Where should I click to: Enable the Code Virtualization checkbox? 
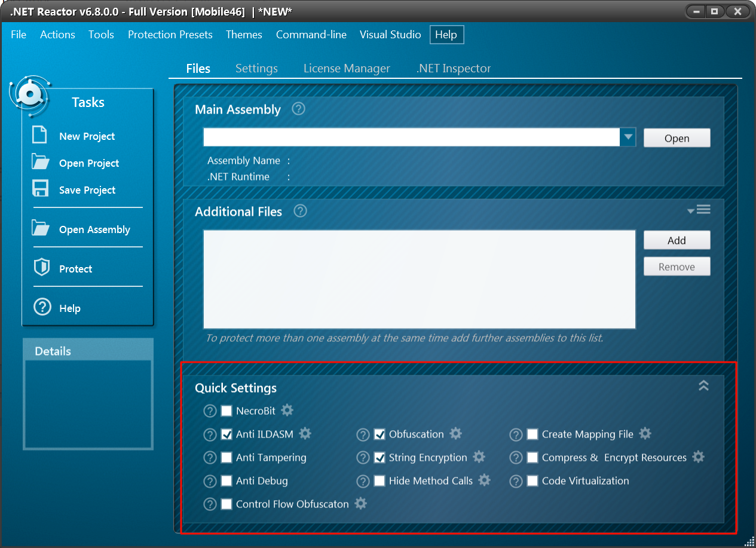(532, 481)
